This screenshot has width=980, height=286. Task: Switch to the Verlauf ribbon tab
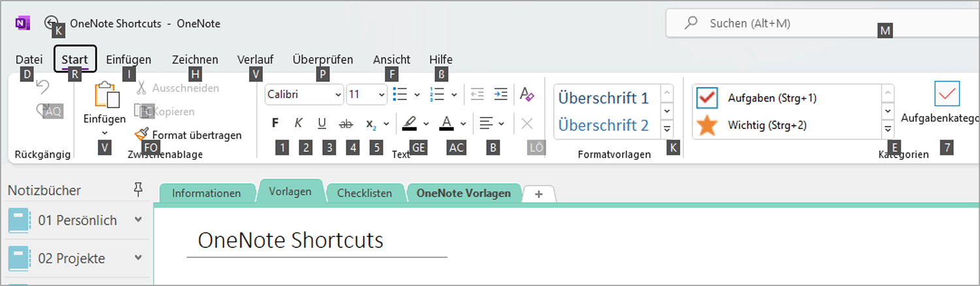(255, 60)
